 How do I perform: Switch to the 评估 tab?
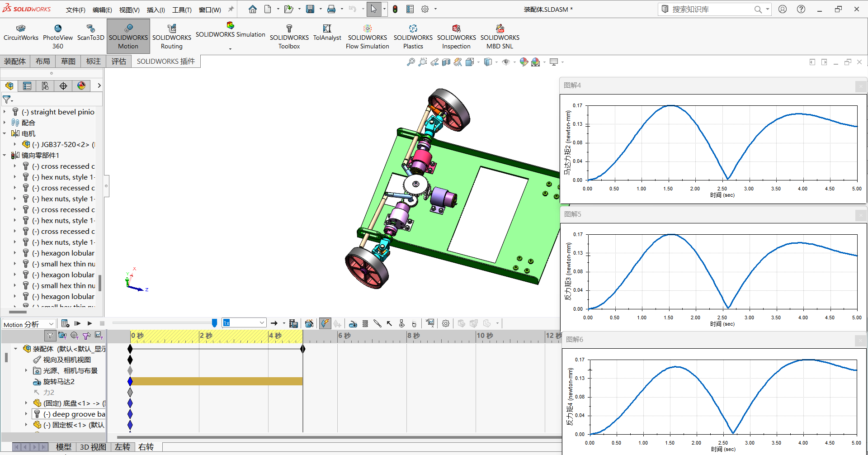pyautogui.click(x=119, y=62)
